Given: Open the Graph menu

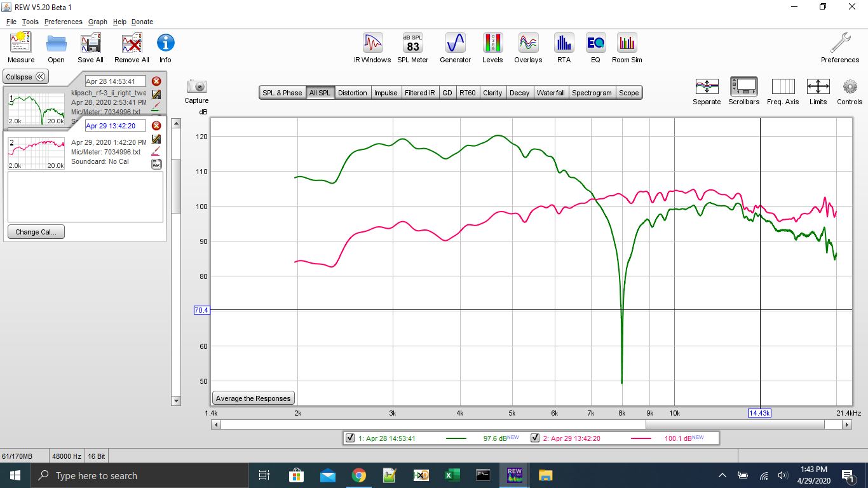Looking at the screenshot, I should coord(98,22).
